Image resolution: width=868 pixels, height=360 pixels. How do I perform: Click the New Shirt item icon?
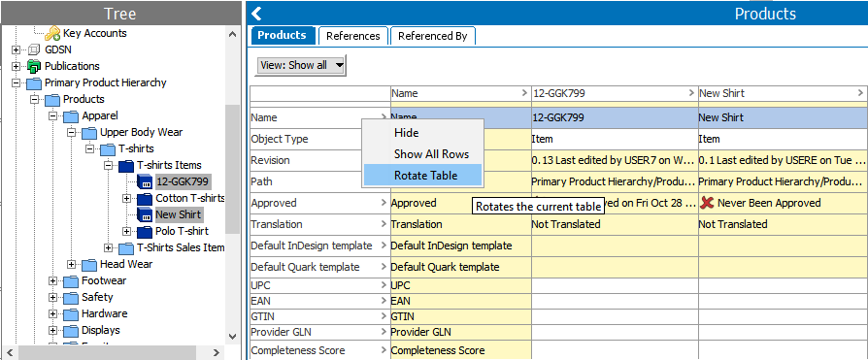pyautogui.click(x=145, y=214)
